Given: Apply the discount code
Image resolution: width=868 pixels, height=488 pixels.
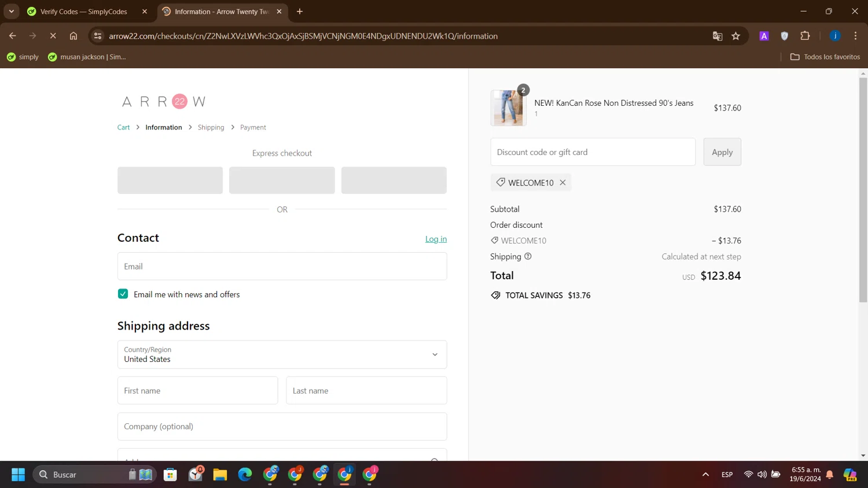Looking at the screenshot, I should click(722, 152).
